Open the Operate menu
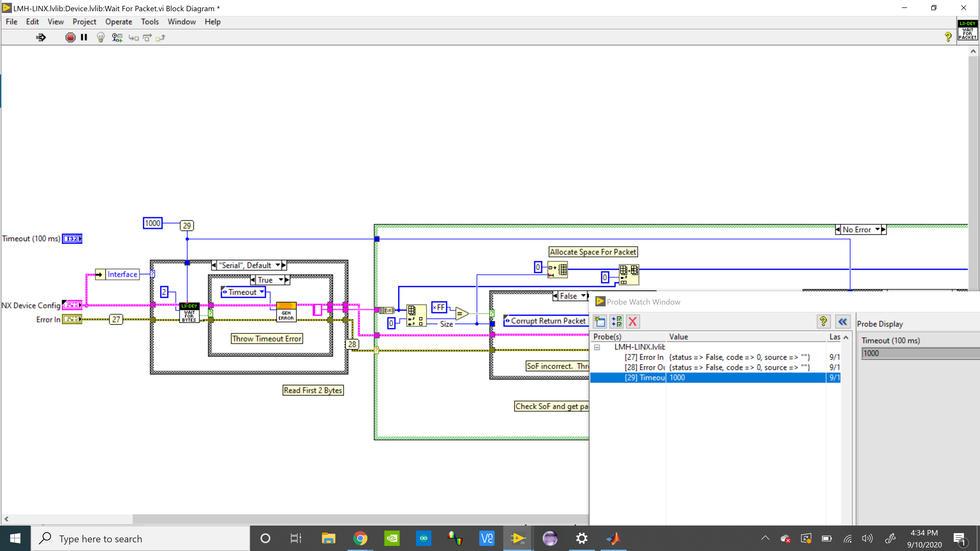This screenshot has width=980, height=551. tap(118, 22)
